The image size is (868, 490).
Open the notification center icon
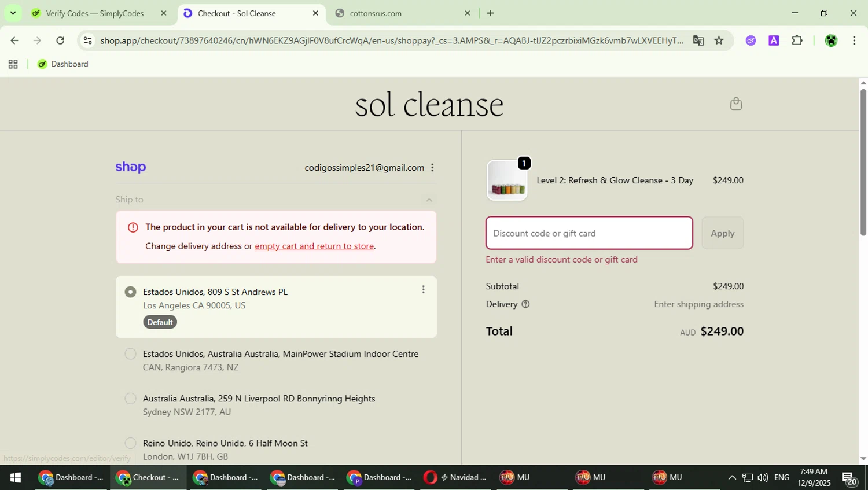pos(849,478)
